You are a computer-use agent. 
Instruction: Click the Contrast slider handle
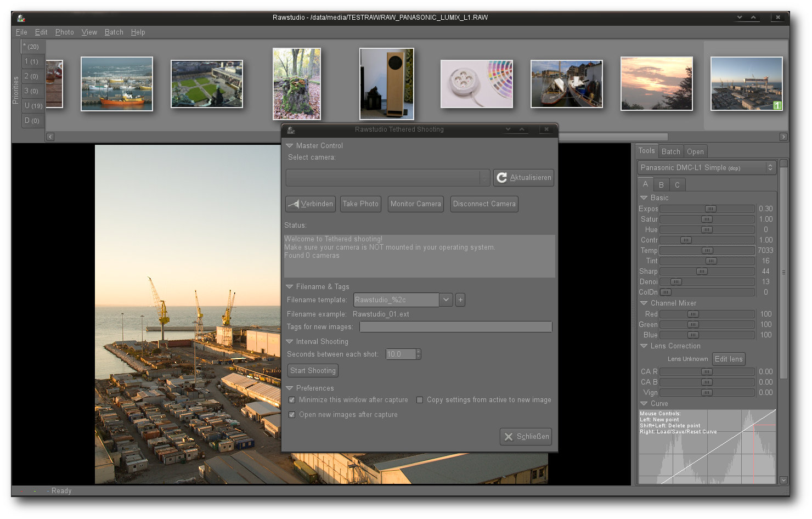(x=686, y=240)
